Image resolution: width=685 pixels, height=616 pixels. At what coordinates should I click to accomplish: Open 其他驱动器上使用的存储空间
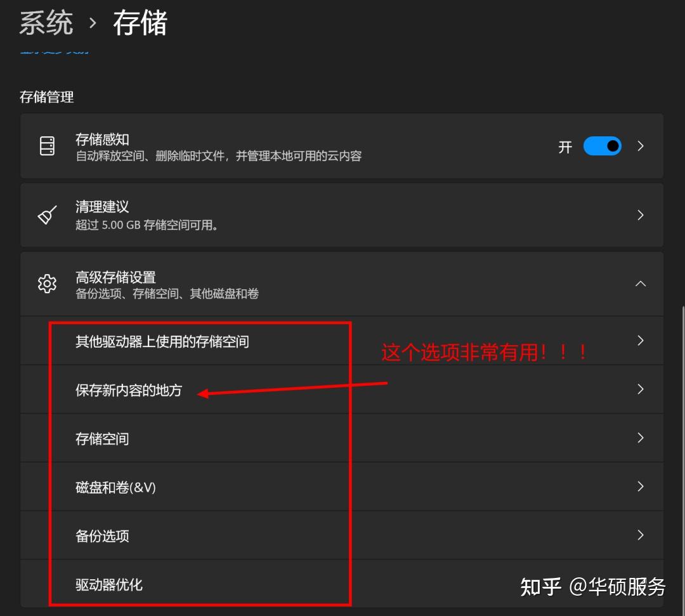pyautogui.click(x=342, y=341)
